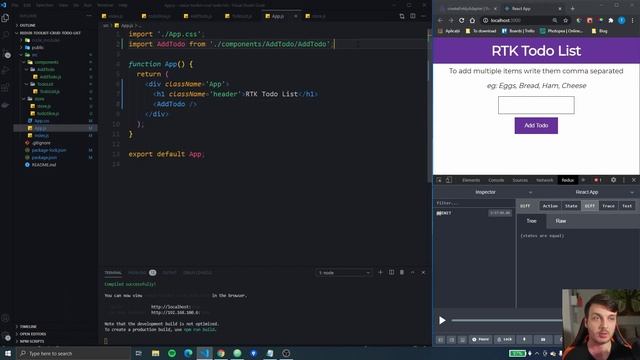Bookmark this page with the star icon
The image size is (640, 360).
pyautogui.click(x=566, y=20)
